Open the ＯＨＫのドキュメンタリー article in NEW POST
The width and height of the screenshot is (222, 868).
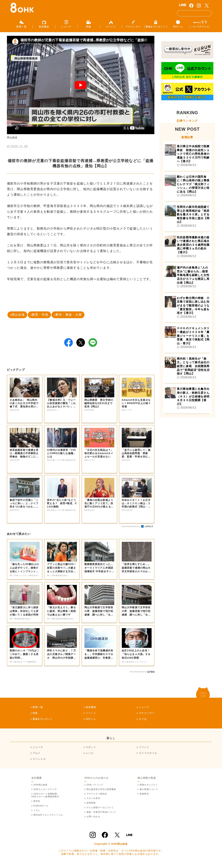[x=187, y=337]
